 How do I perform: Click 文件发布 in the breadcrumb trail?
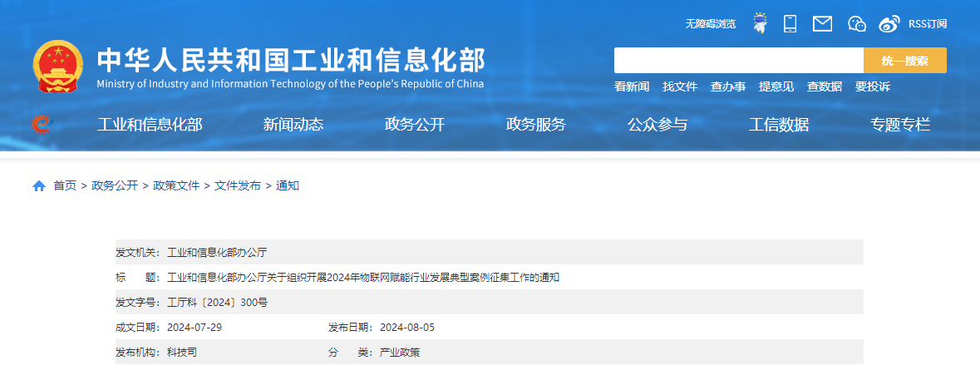coord(238,186)
